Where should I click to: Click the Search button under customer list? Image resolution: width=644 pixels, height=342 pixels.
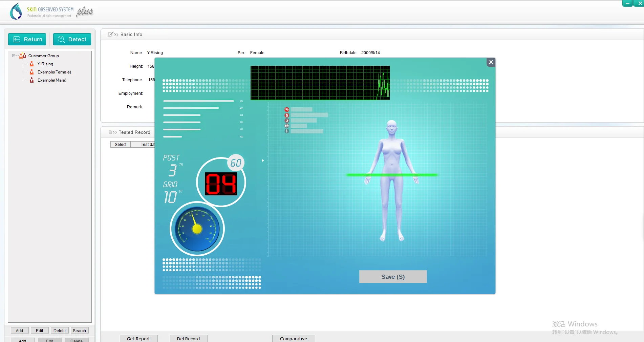(x=79, y=330)
